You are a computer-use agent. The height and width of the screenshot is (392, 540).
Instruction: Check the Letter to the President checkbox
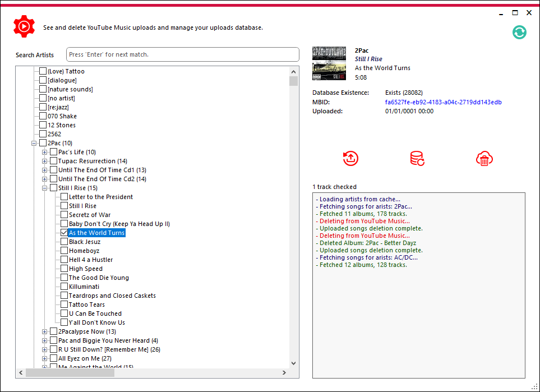64,197
